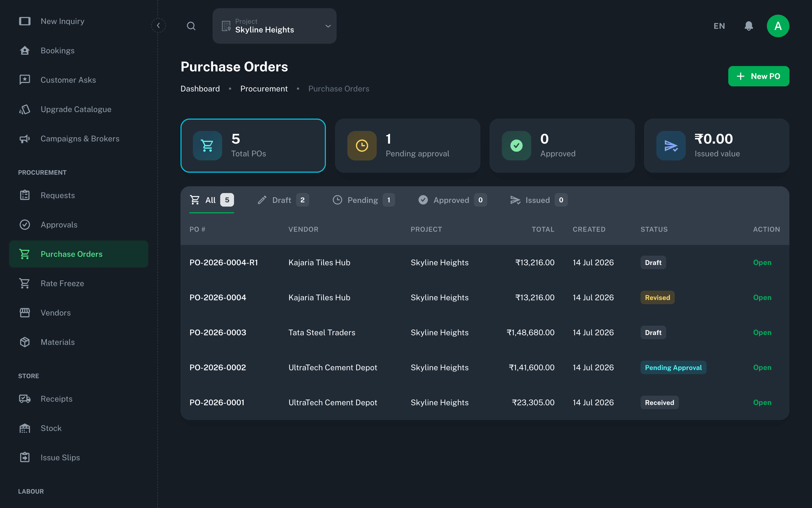
Task: Click the Approved summary card
Action: point(562,145)
